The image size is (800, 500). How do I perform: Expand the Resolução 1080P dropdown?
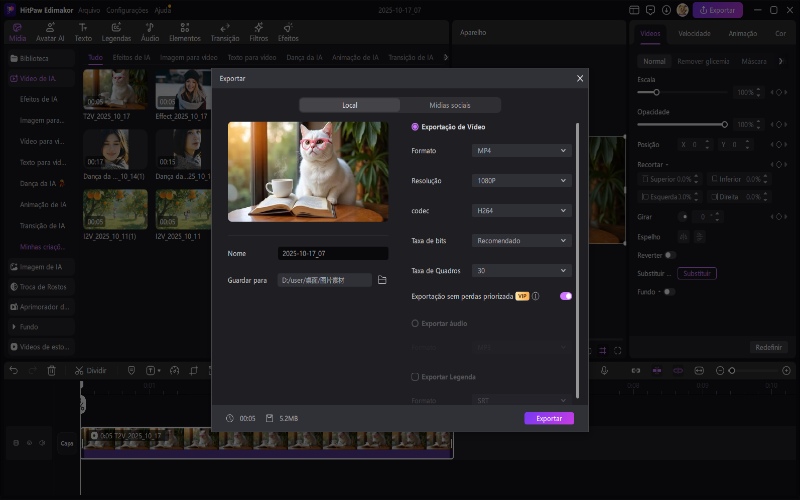point(521,181)
